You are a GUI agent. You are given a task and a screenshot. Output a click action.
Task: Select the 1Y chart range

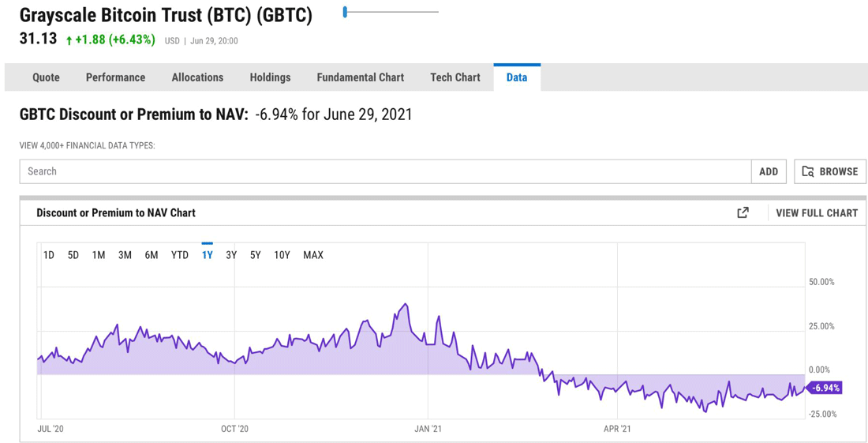207,255
